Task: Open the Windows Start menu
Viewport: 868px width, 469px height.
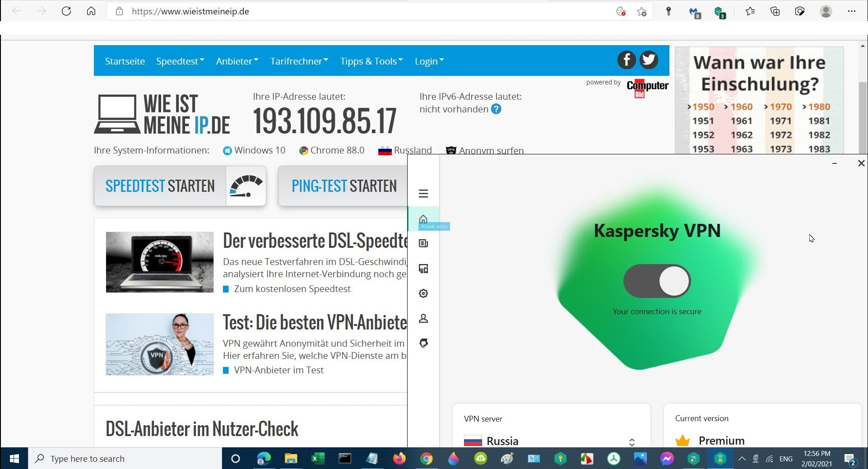Action: coord(14,459)
